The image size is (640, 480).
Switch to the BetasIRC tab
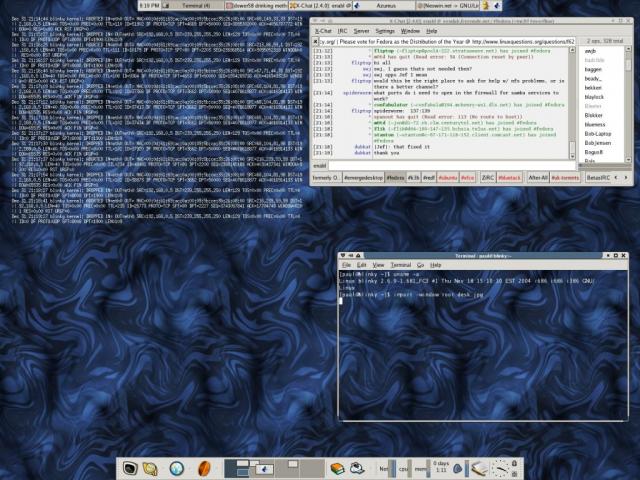click(598, 178)
